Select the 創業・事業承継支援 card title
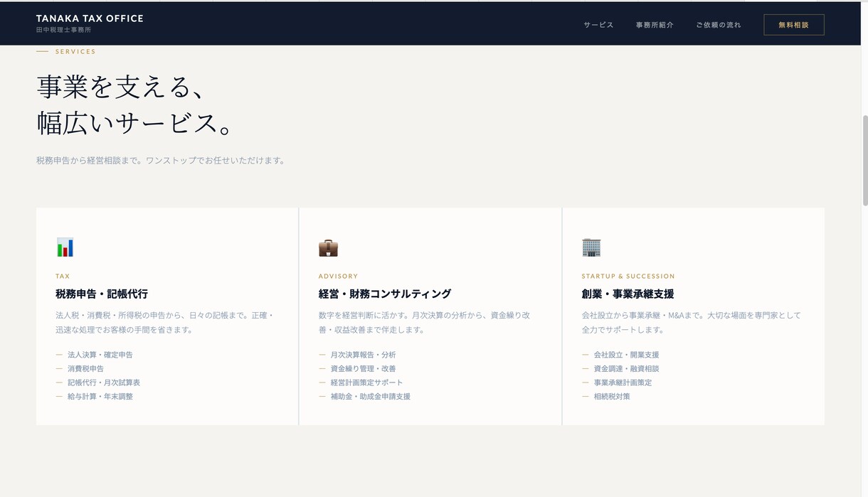This screenshot has height=497, width=868. tap(628, 294)
